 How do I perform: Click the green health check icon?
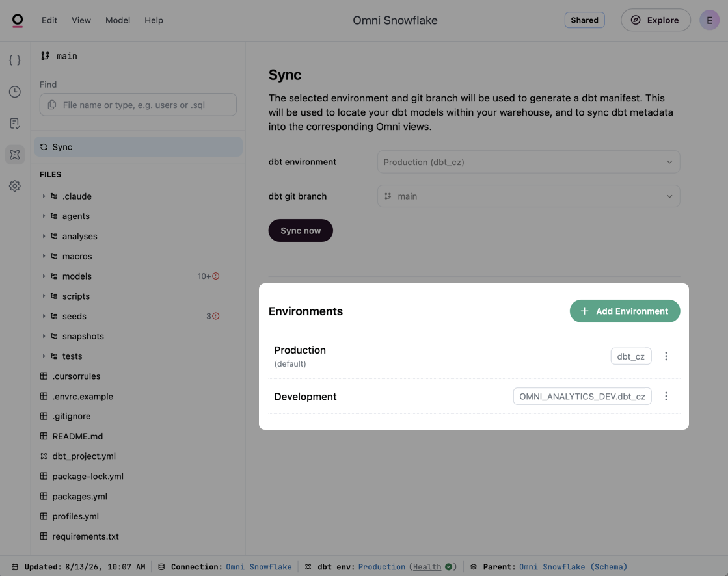point(448,567)
